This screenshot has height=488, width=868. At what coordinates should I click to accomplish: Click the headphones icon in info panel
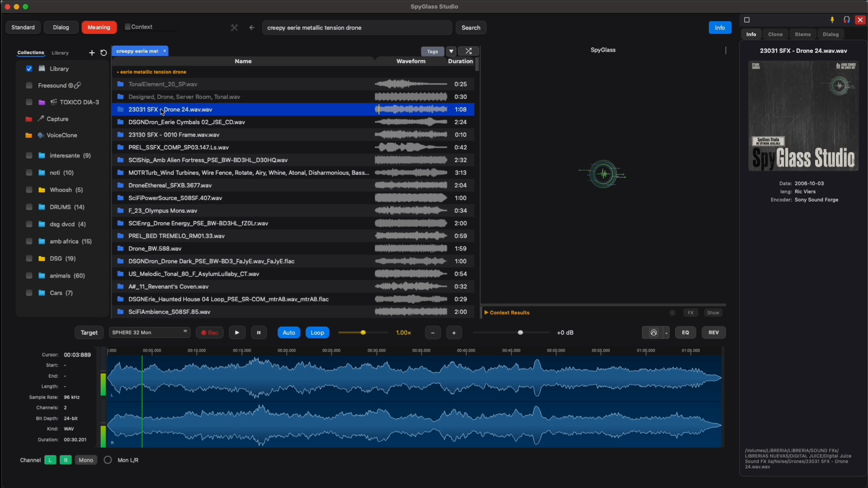coord(847,20)
